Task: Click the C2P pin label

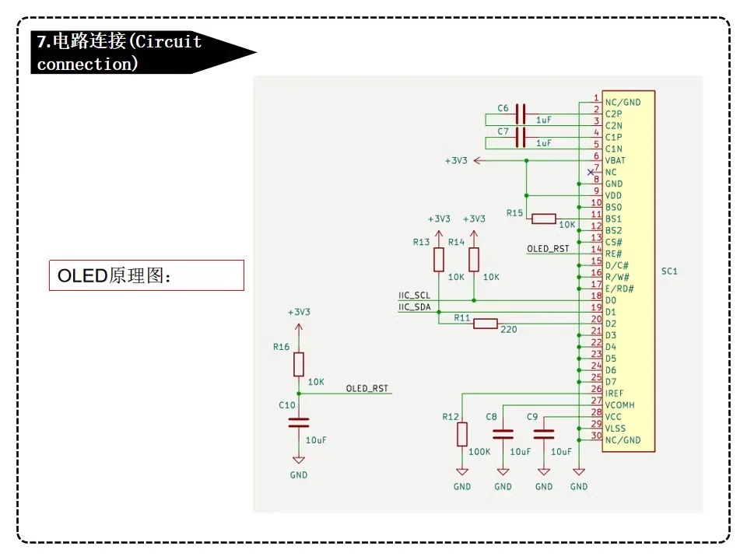Action: click(x=613, y=114)
